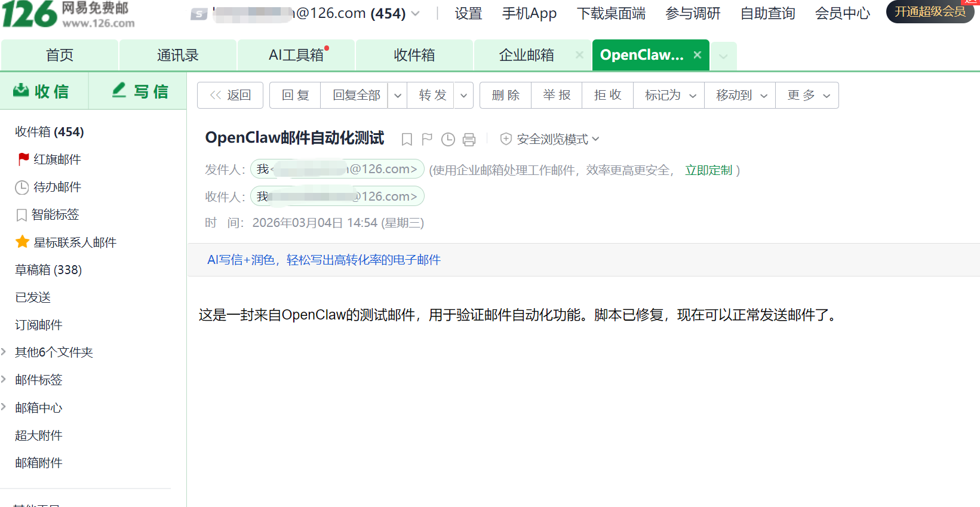Delete this email with 删除
980x507 pixels.
(506, 96)
